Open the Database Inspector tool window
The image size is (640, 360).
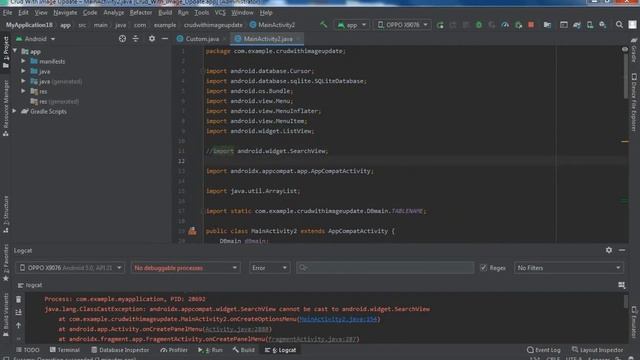click(120, 350)
